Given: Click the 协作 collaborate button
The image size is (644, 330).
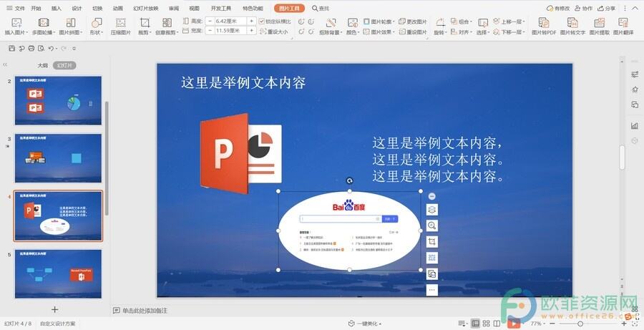Looking at the screenshot, I should [x=584, y=8].
